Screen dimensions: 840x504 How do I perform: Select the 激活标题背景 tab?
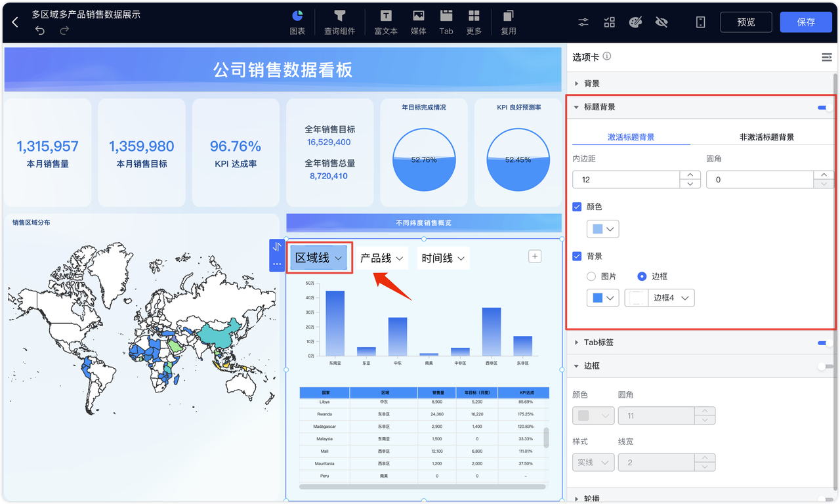pos(631,137)
